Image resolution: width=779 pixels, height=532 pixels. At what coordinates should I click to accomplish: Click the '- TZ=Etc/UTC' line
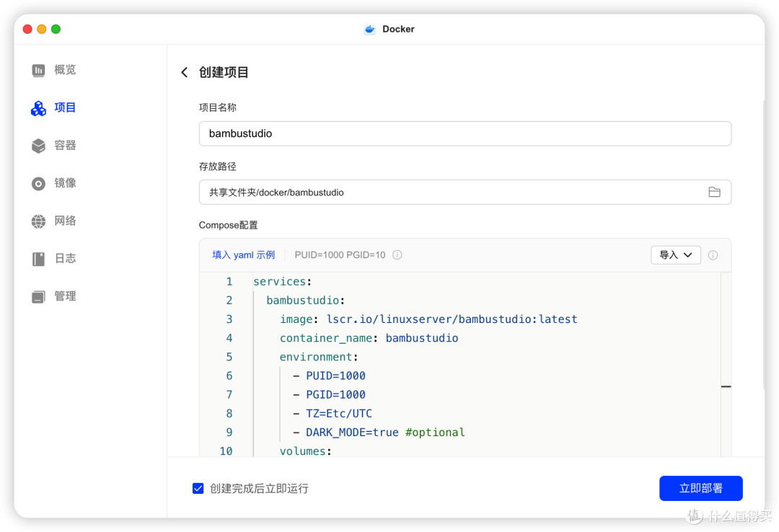point(333,414)
